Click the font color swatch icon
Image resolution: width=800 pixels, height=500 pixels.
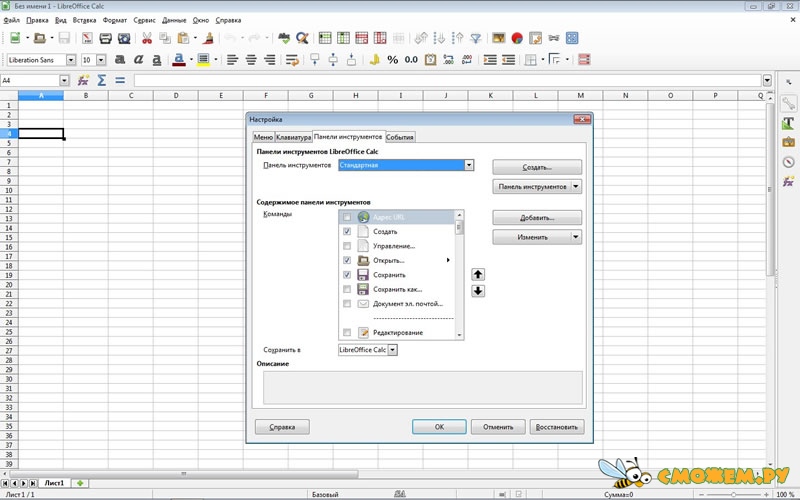(x=179, y=60)
